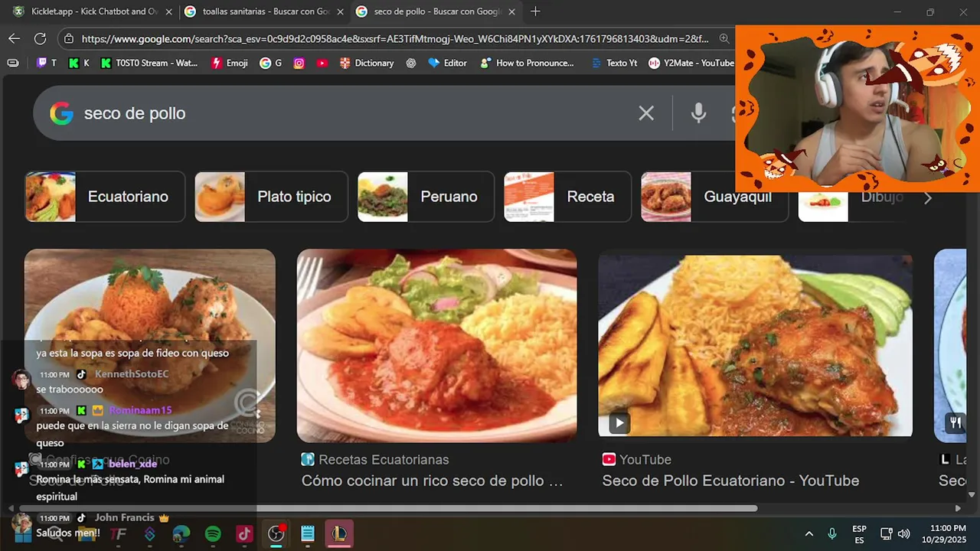Filter images by Plato tipico chip

tap(271, 197)
